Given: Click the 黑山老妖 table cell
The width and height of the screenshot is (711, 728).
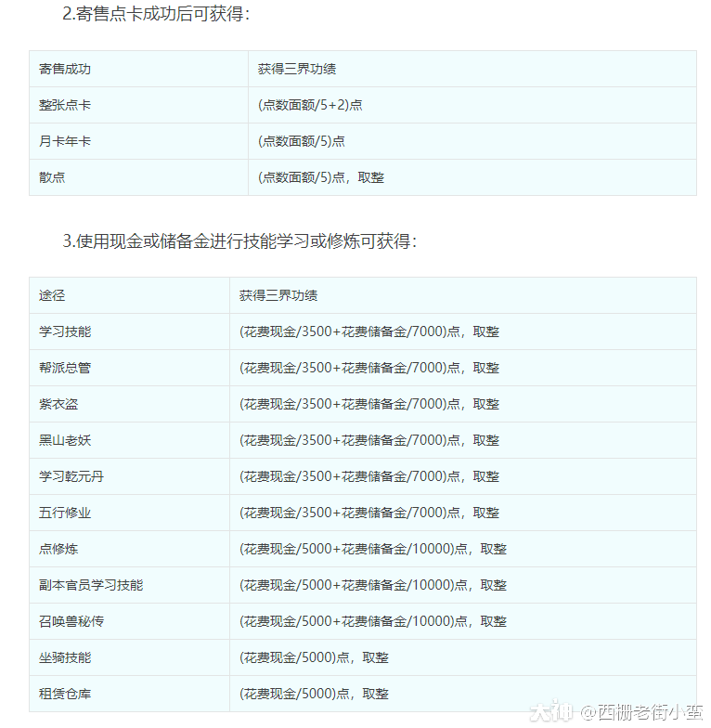Looking at the screenshot, I should click(65, 440).
